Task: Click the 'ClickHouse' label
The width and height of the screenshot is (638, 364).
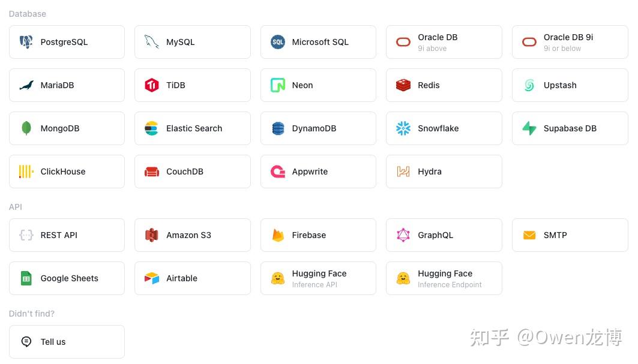Action: [63, 172]
